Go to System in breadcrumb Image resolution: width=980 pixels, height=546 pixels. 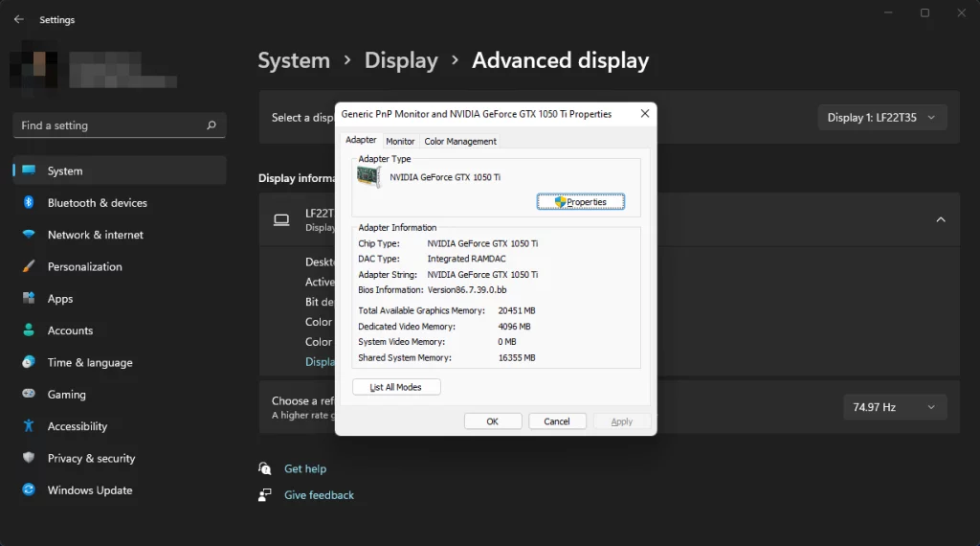pyautogui.click(x=294, y=60)
